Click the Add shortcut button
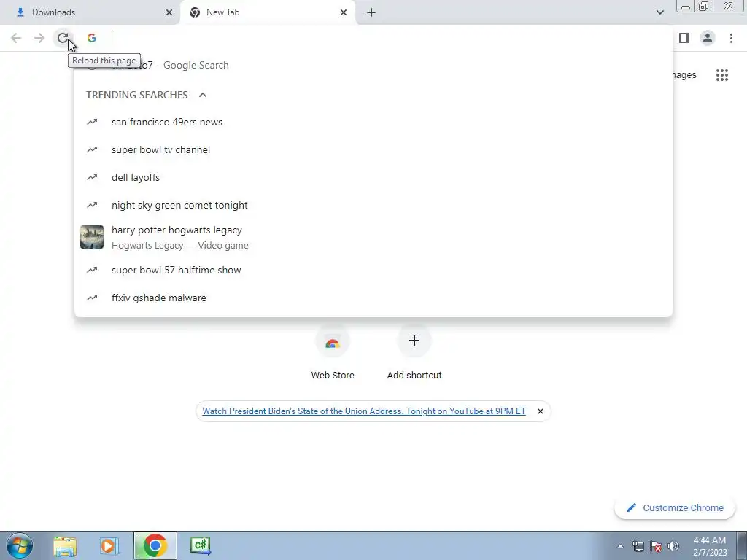 click(x=414, y=353)
